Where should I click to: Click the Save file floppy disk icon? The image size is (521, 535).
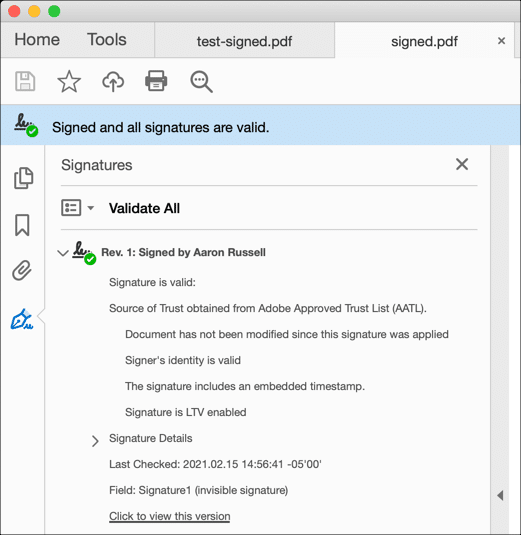point(25,81)
